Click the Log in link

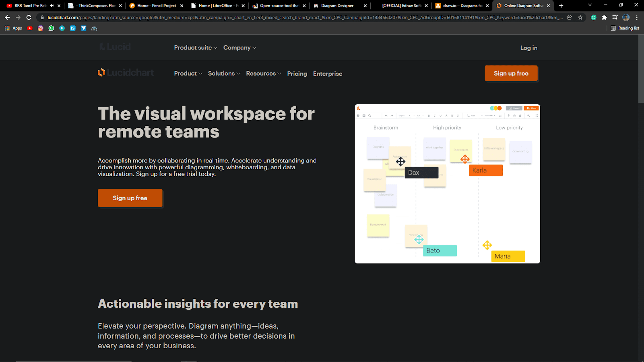529,48
